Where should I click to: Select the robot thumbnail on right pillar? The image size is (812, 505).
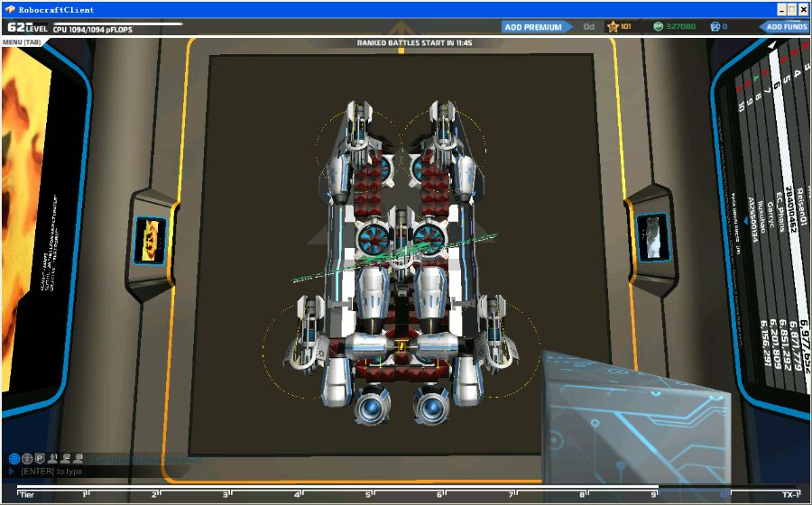point(652,236)
